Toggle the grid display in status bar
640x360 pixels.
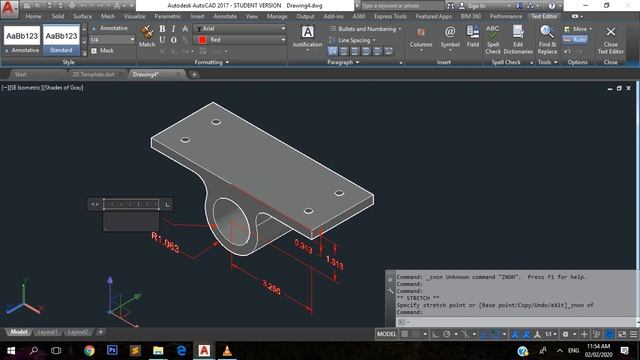pos(405,334)
